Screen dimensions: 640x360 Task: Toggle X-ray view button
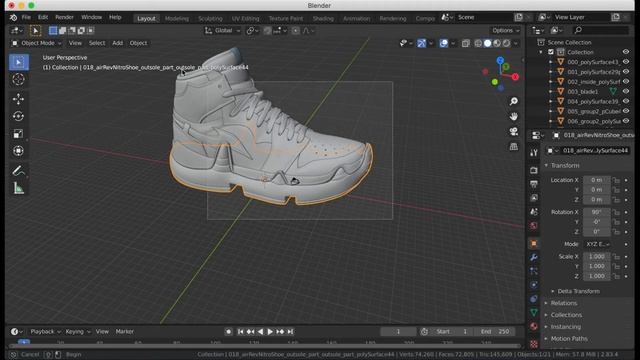tap(466, 43)
